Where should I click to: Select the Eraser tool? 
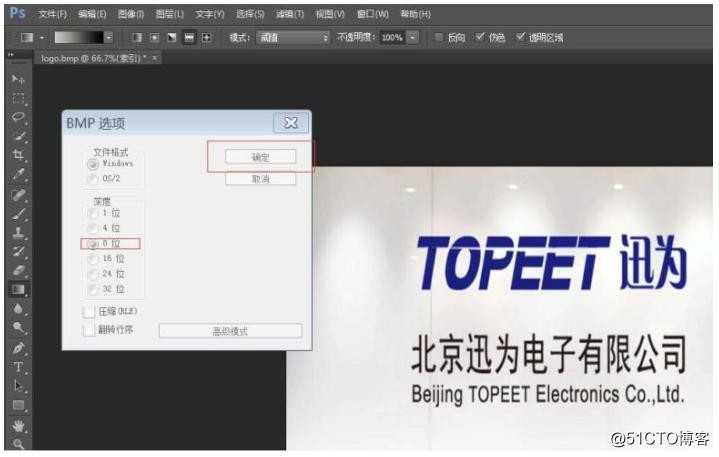point(18,270)
